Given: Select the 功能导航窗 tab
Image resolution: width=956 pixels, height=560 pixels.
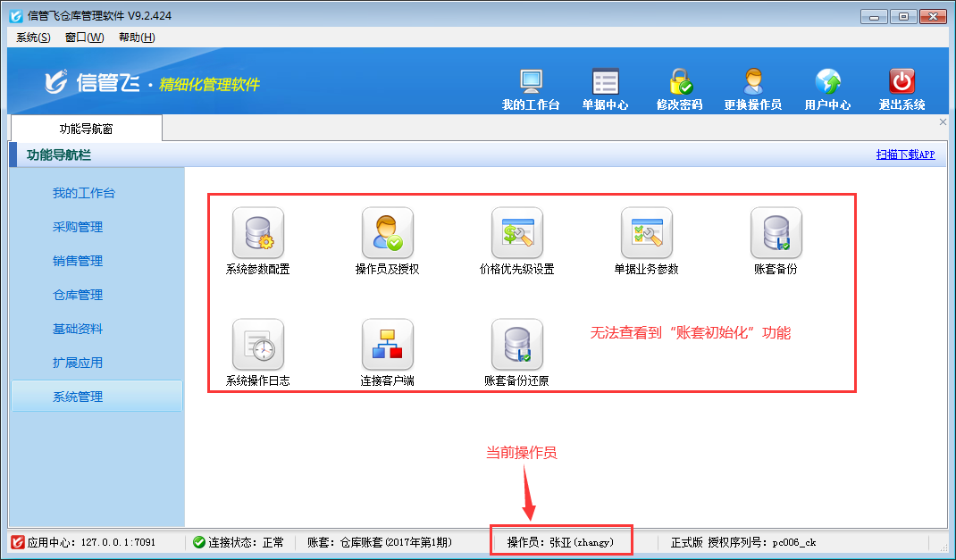Looking at the screenshot, I should tap(86, 129).
